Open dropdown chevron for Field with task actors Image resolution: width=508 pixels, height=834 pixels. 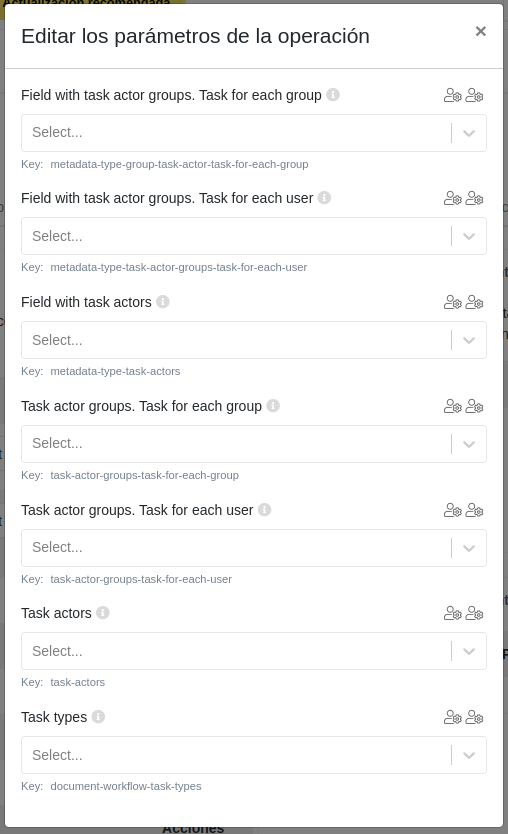[469, 340]
